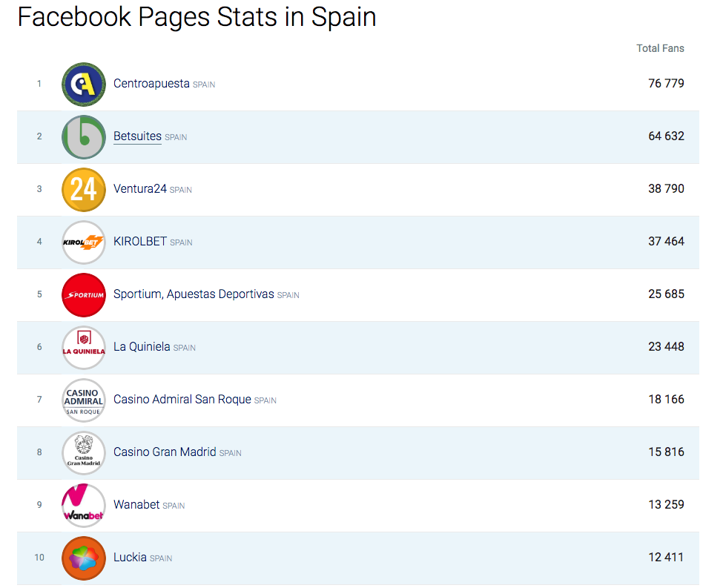This screenshot has height=588, width=703.
Task: Click the SPAIN label next to Centroapuesta
Action: pyautogui.click(x=204, y=85)
